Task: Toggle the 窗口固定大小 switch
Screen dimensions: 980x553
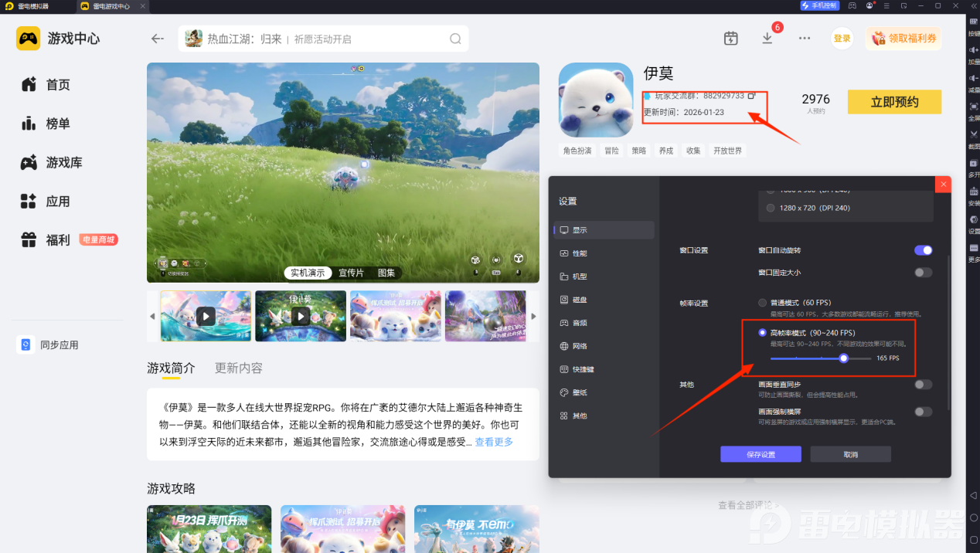Action: 923,273
